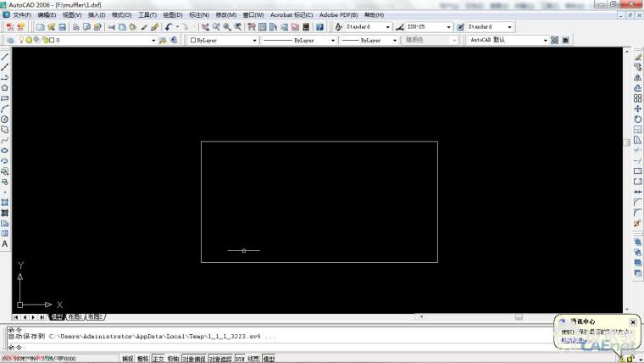The width and height of the screenshot is (644, 363).
Task: Click the Undo arrow icon
Action: coord(168,27)
